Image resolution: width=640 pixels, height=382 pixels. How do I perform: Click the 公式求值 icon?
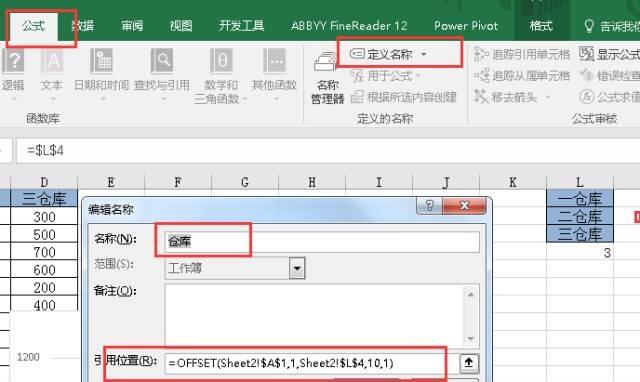pos(587,97)
